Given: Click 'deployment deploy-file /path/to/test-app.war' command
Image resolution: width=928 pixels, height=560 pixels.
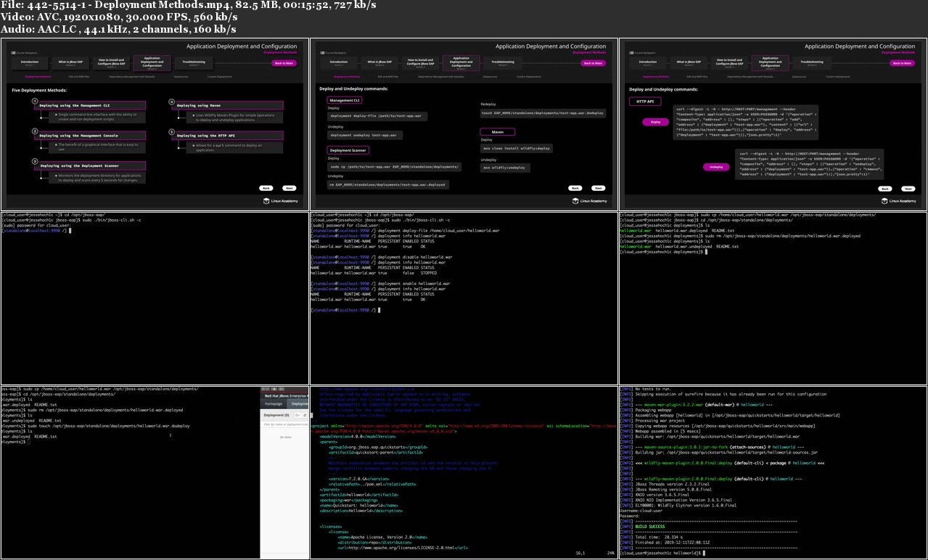Looking at the screenshot, I should (x=377, y=116).
